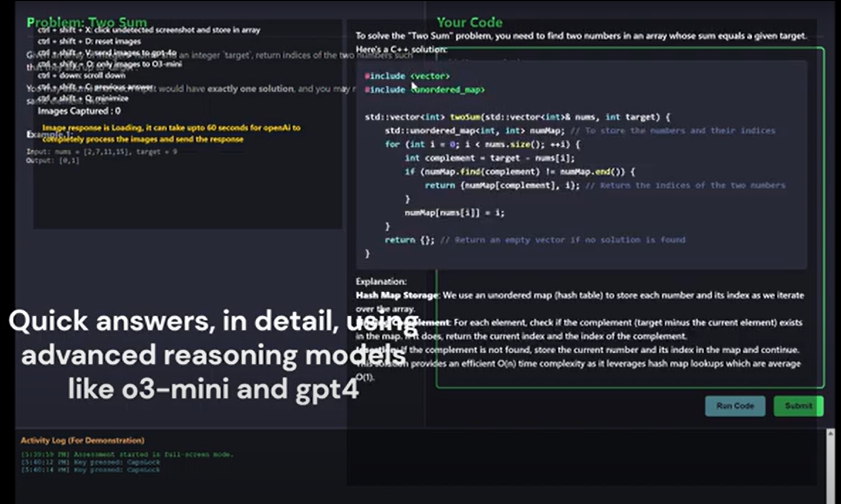841x504 pixels.
Task: Click the 'numMap[nums[i]] = i;' code line
Action: click(x=454, y=213)
